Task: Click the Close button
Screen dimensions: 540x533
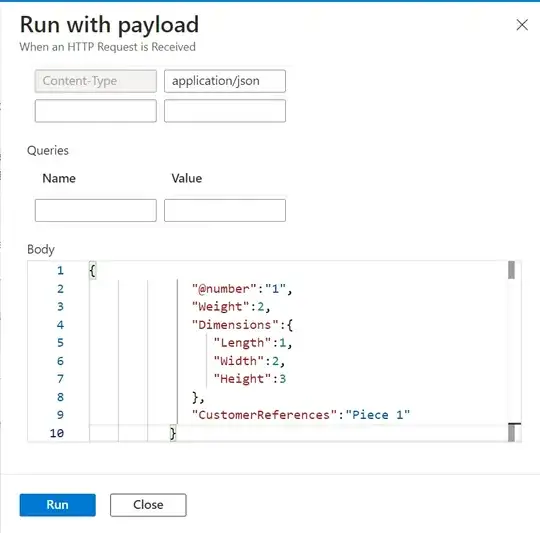Action: pyautogui.click(x=148, y=505)
